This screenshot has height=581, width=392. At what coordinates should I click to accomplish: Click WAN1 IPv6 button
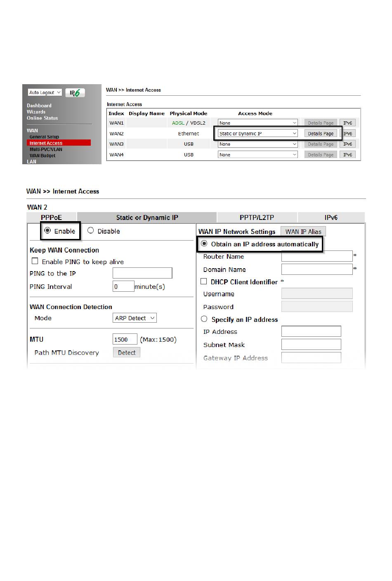(348, 123)
